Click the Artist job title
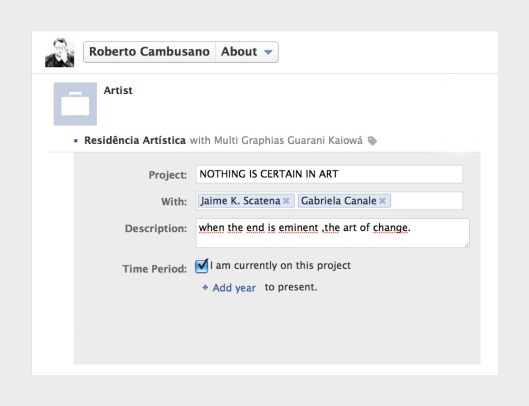The width and height of the screenshot is (529, 406). (x=118, y=90)
